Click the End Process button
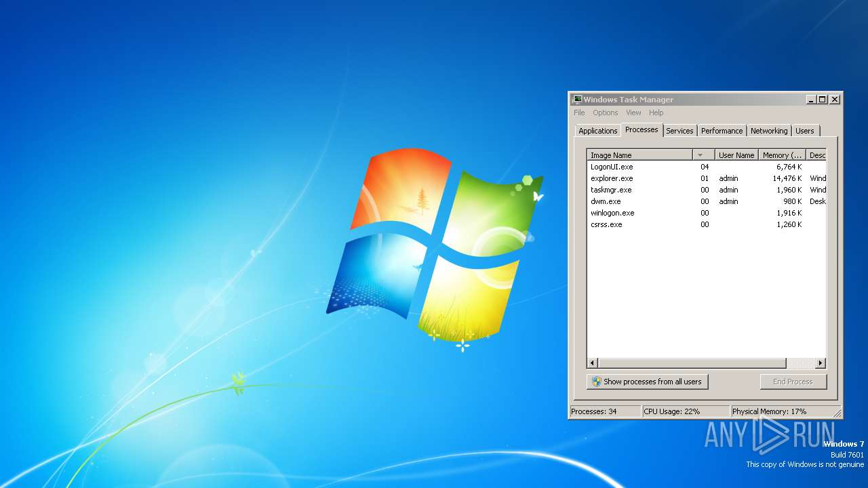The image size is (868, 488). pos(793,382)
